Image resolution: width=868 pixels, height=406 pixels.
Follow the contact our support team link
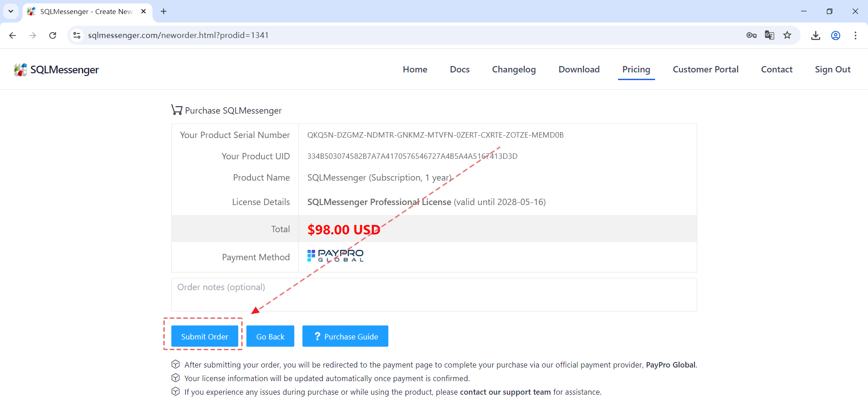click(x=505, y=392)
